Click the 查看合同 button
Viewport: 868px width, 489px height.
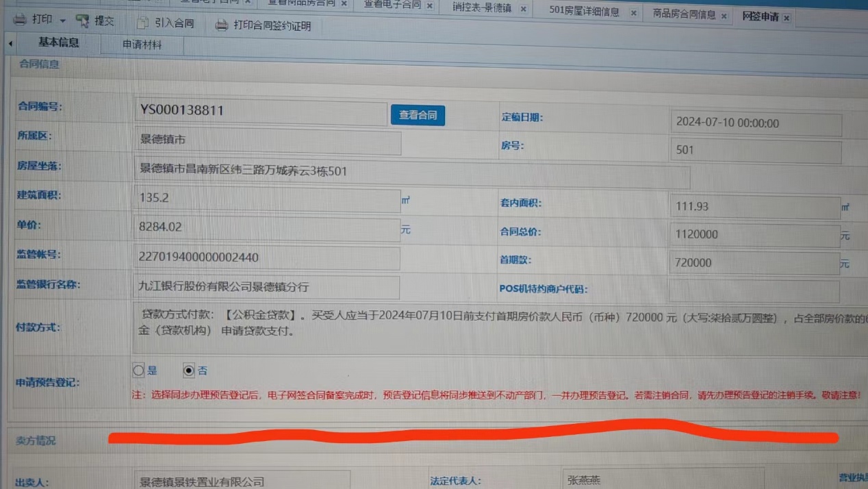tap(418, 115)
